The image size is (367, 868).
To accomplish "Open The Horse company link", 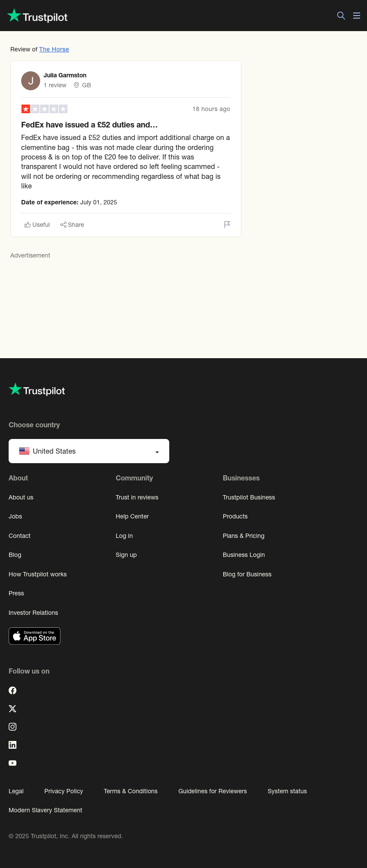I will pyautogui.click(x=54, y=49).
